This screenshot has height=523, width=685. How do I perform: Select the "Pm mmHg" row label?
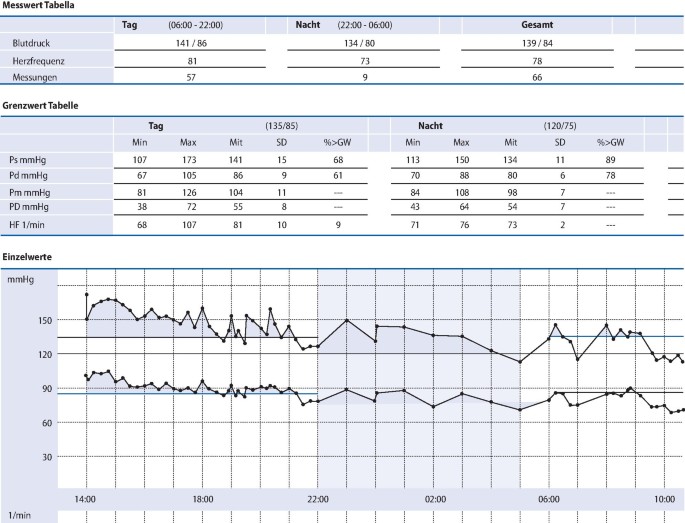29,193
